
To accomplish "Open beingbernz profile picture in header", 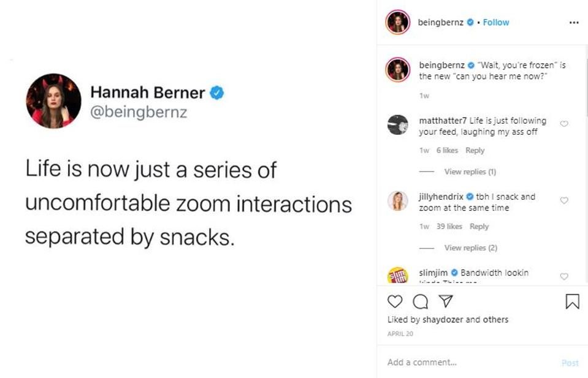I will pyautogui.click(x=397, y=22).
